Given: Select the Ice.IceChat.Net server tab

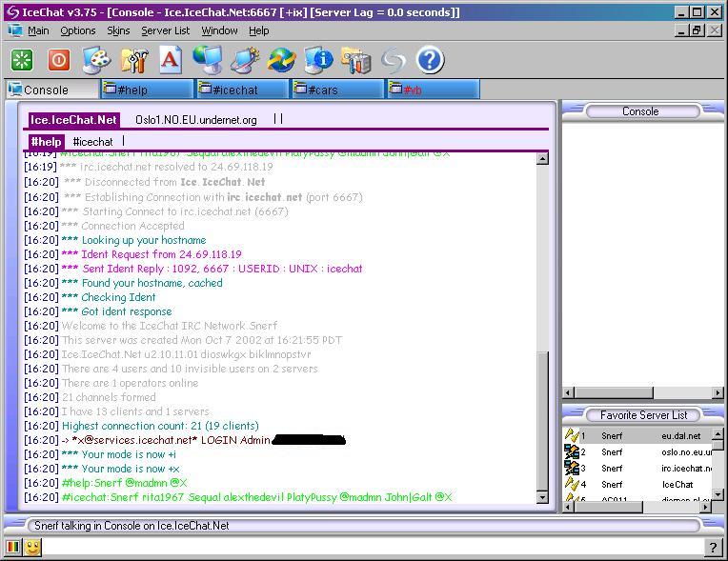Looking at the screenshot, I should pos(73,120).
